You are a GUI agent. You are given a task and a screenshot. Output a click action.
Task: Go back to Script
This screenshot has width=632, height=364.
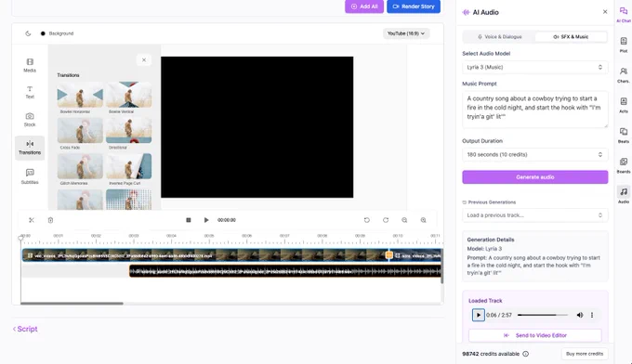click(25, 329)
